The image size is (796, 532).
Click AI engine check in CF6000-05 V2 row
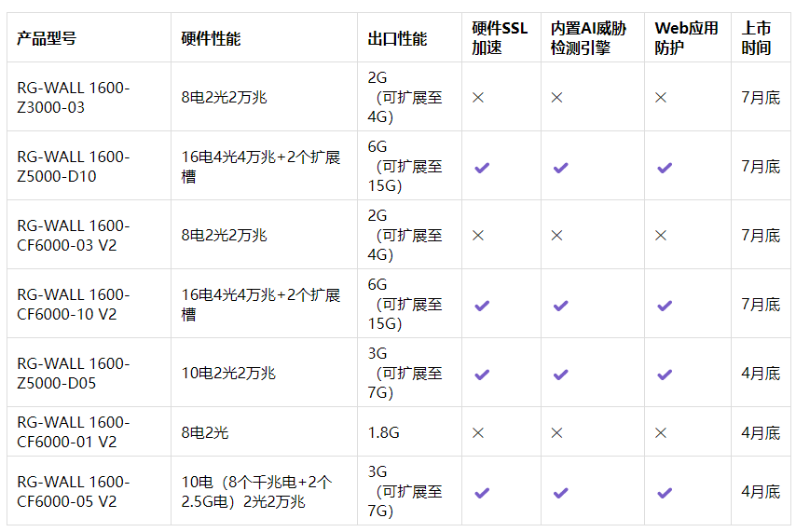point(560,493)
